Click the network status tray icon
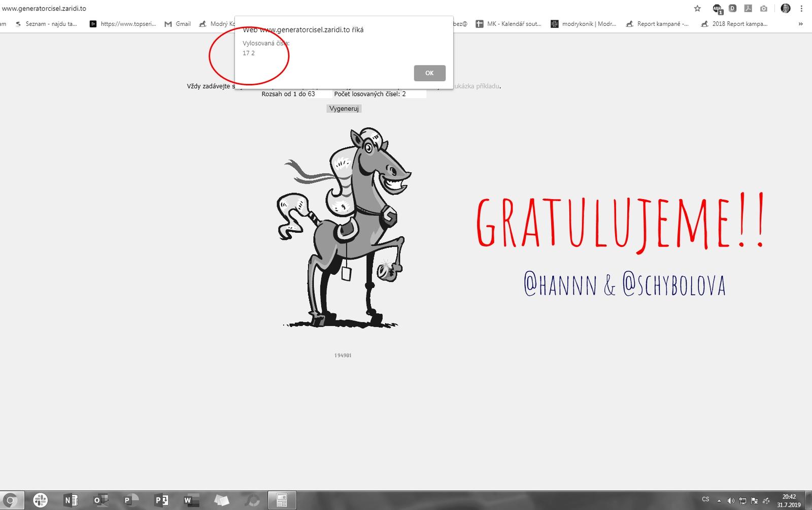This screenshot has width=812, height=510. tap(742, 500)
